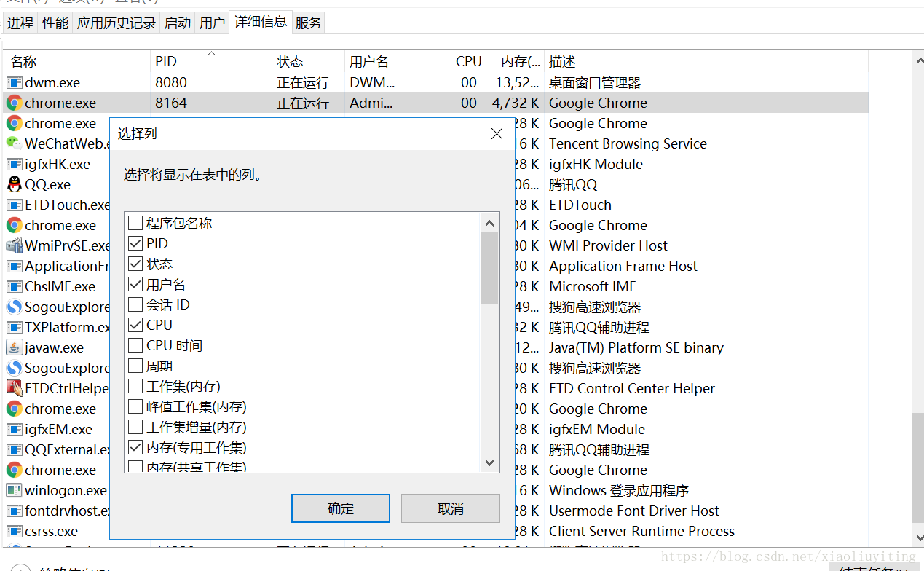The image size is (924, 571).
Task: Select the ETD Control Center Helper text
Action: [632, 388]
